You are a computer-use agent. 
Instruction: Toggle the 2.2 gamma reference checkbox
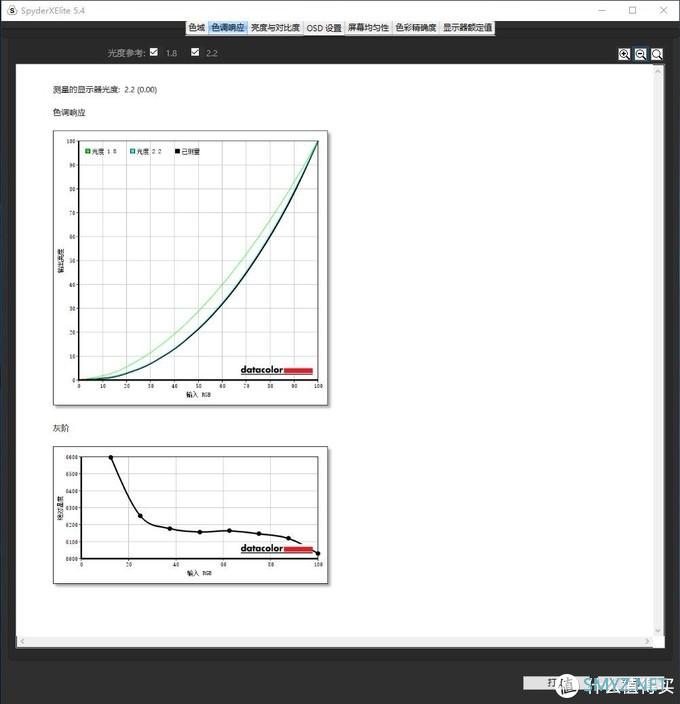coord(195,52)
